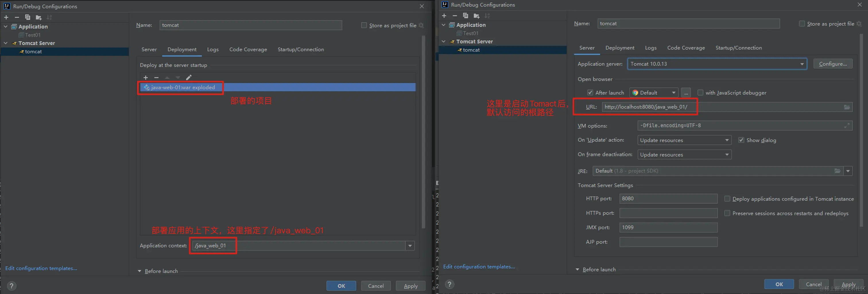This screenshot has width=868, height=294.
Task: Select Test01 in Server-tab dialog tree
Action: (x=470, y=33)
